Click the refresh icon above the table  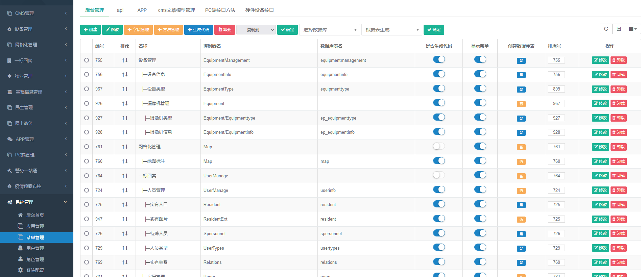pyautogui.click(x=606, y=29)
